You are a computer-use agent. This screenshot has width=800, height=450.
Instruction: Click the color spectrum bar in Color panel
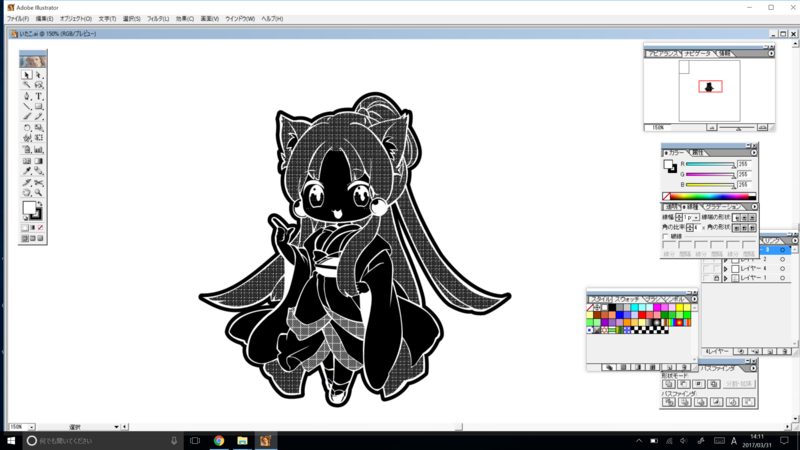(x=710, y=196)
